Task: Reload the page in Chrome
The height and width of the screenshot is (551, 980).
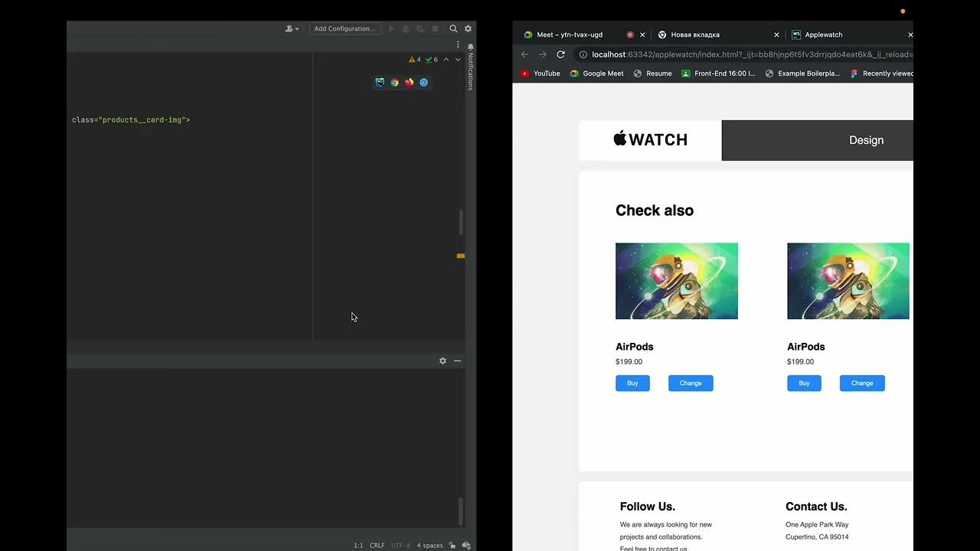Action: coord(560,54)
